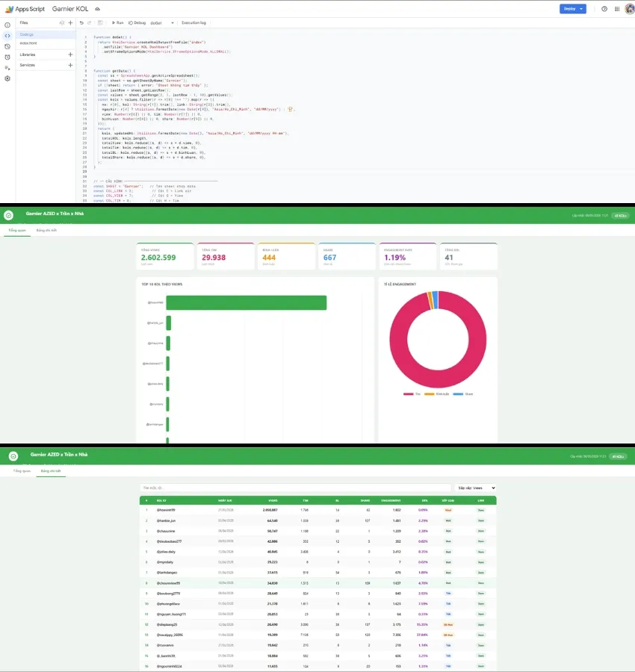Click the 1.19% Engagement Rate card

tap(408, 256)
